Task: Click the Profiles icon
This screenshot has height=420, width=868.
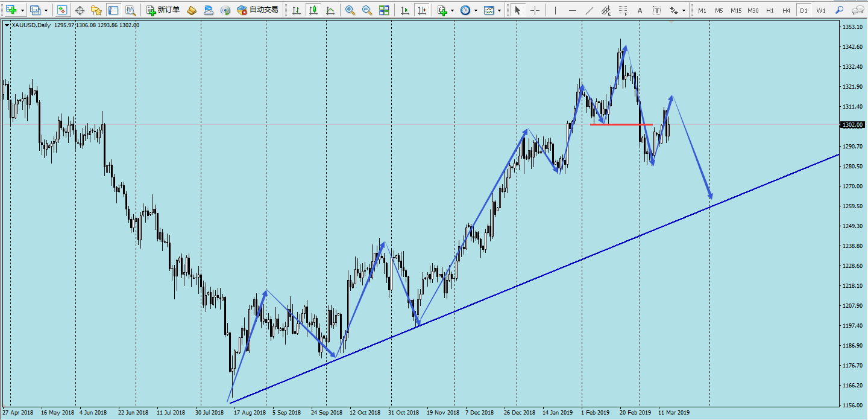Action: (x=36, y=10)
